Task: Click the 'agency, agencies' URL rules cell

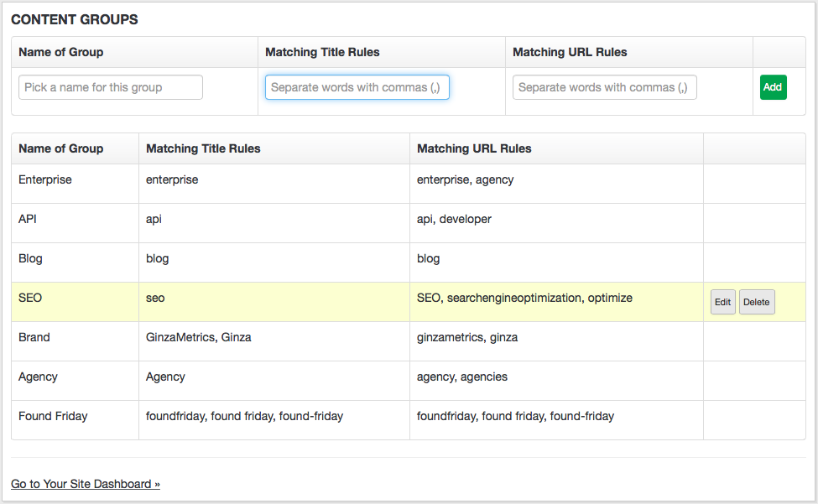Action: 462,377
